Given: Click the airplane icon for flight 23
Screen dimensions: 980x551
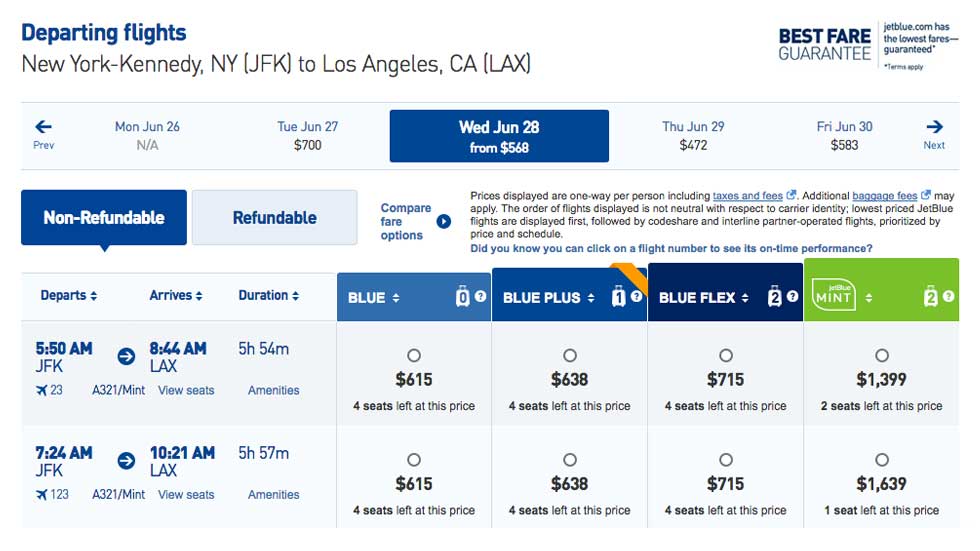Looking at the screenshot, I should coord(41,390).
